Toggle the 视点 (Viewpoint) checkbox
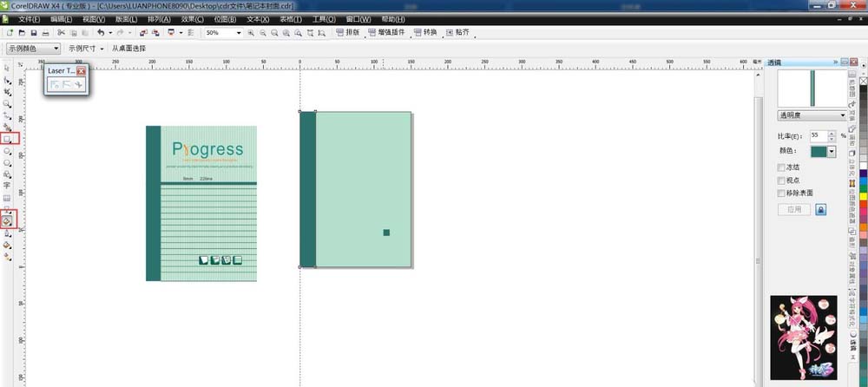This screenshot has width=868, height=387. (782, 180)
